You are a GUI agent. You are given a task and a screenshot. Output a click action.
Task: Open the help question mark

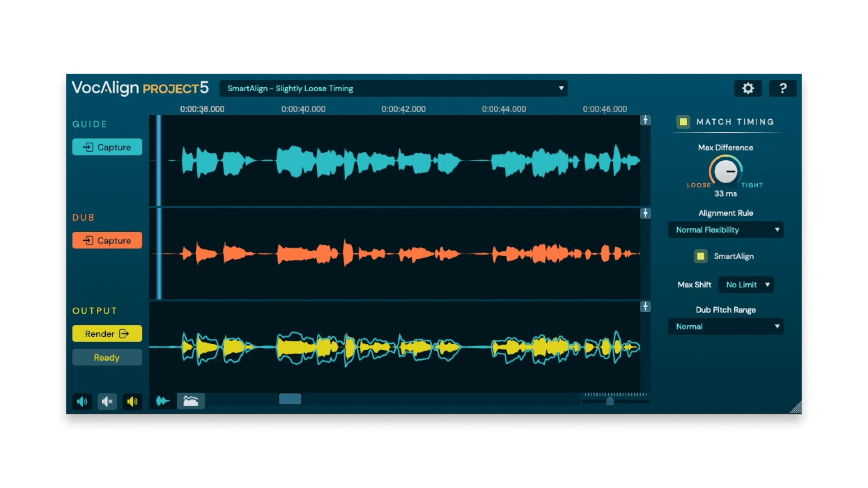tap(783, 88)
